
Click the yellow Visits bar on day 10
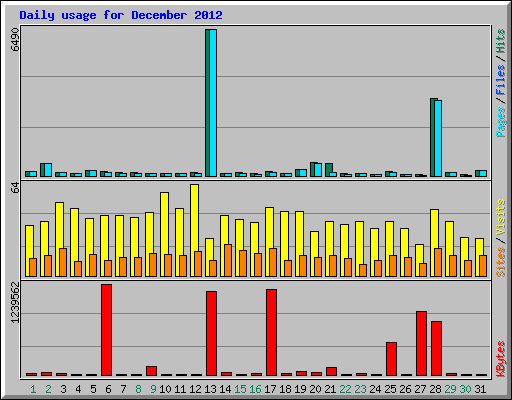pyautogui.click(x=164, y=234)
